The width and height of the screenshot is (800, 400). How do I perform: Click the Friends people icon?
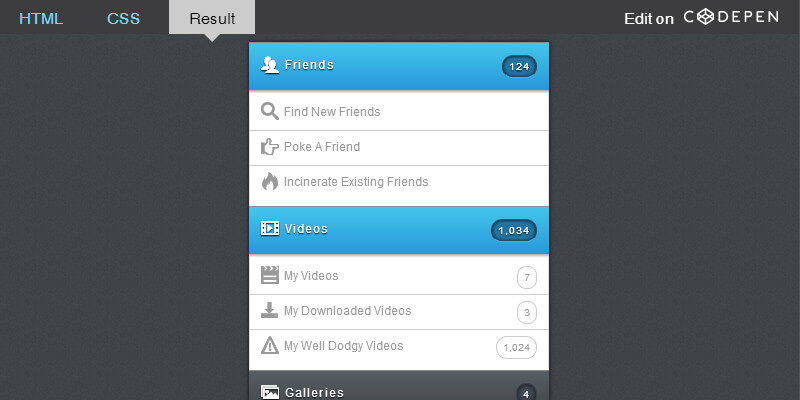tap(269, 65)
